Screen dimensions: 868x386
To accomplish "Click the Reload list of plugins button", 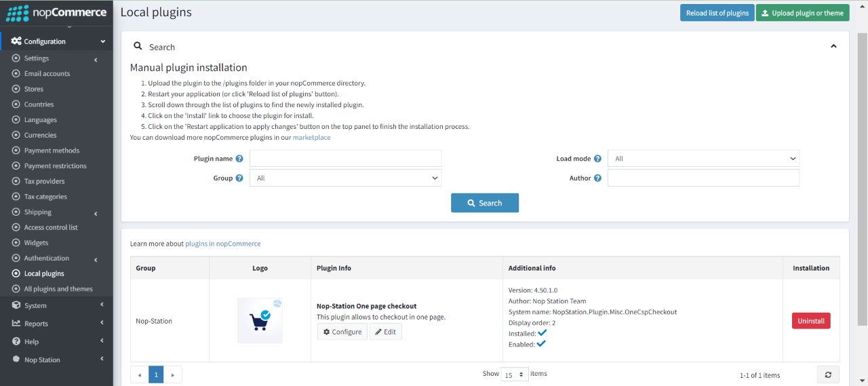I will (x=717, y=13).
